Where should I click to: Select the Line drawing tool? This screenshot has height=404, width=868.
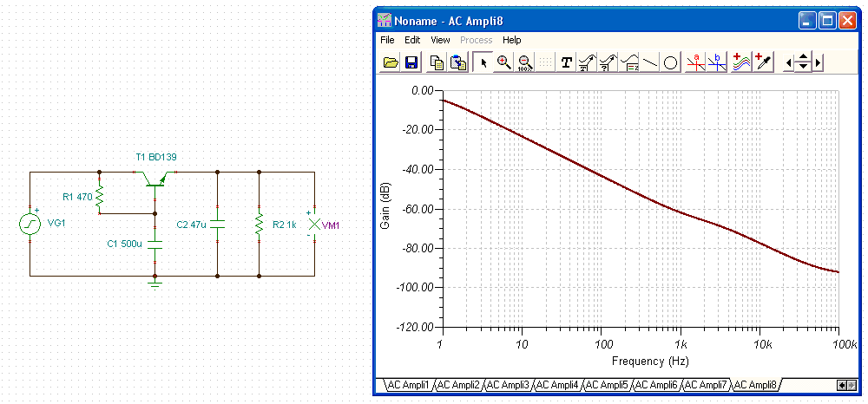click(x=650, y=62)
